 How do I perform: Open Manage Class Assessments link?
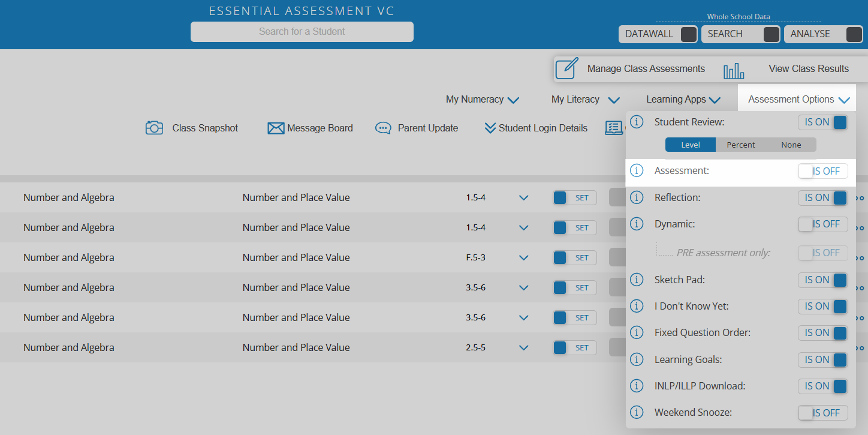646,68
